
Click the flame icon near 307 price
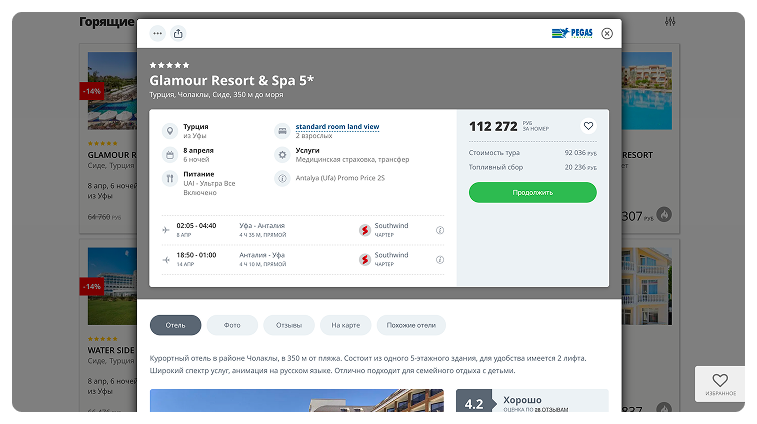[664, 215]
